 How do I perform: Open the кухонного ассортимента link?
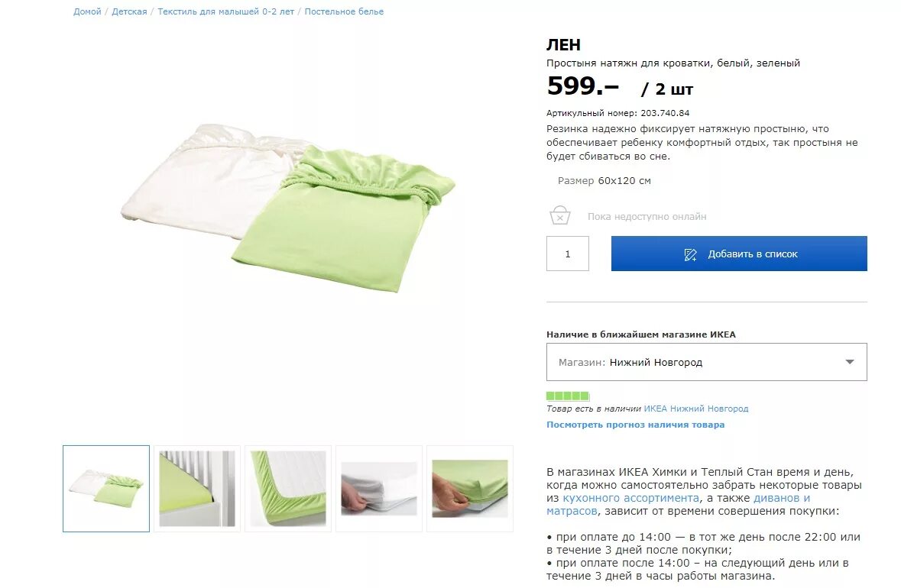click(x=631, y=498)
